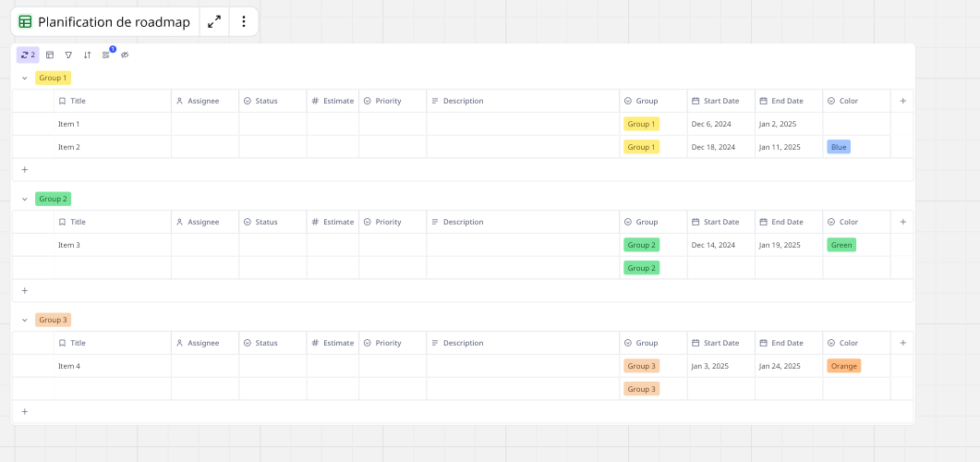Click end date Jan 24, 2025
Screen dimensions: 980x462
(780, 366)
